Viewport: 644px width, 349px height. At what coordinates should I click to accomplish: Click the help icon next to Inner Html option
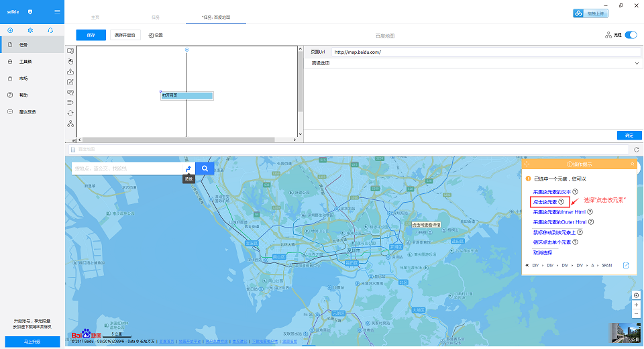pos(590,212)
